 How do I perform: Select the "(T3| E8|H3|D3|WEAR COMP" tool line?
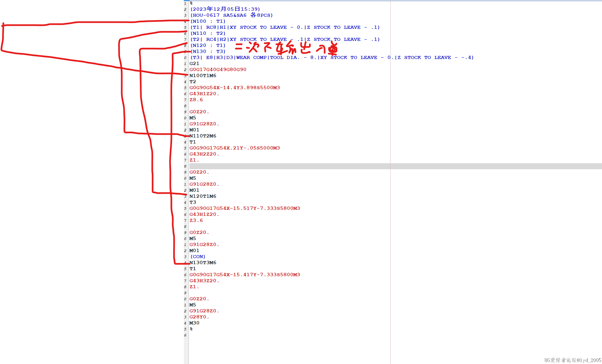[x=332, y=57]
